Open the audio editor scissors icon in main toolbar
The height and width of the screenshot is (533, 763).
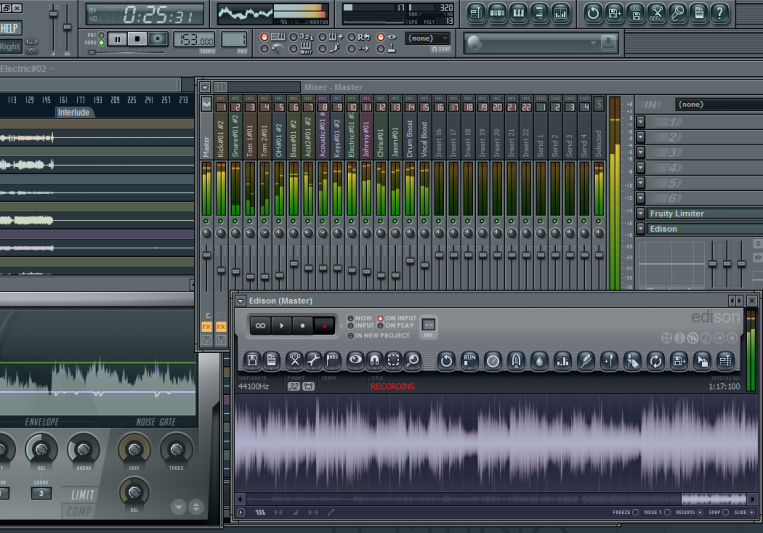tap(656, 13)
